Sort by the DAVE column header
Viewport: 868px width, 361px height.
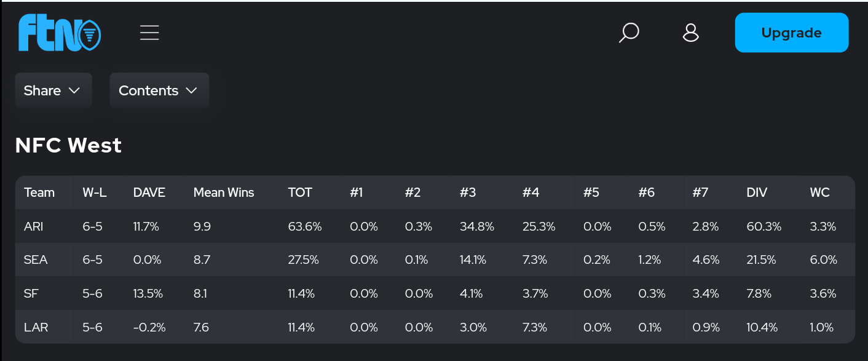click(x=149, y=192)
